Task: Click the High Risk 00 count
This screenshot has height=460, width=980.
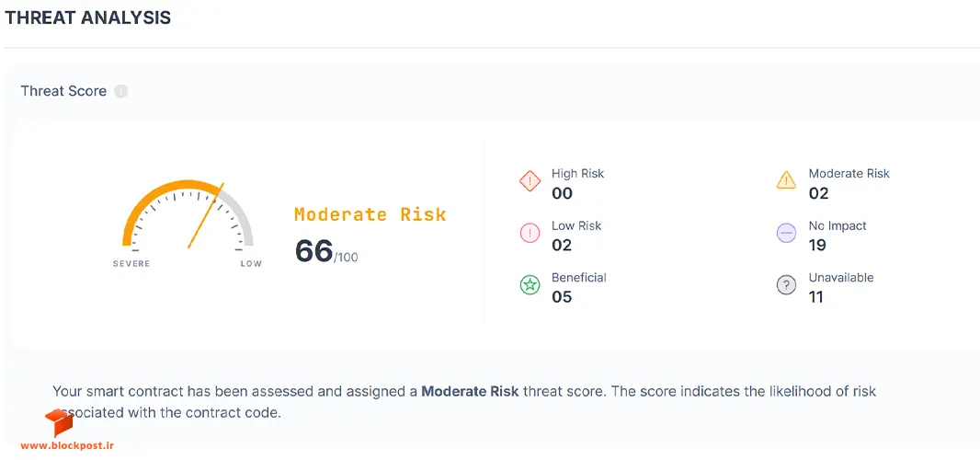Action: (x=562, y=193)
